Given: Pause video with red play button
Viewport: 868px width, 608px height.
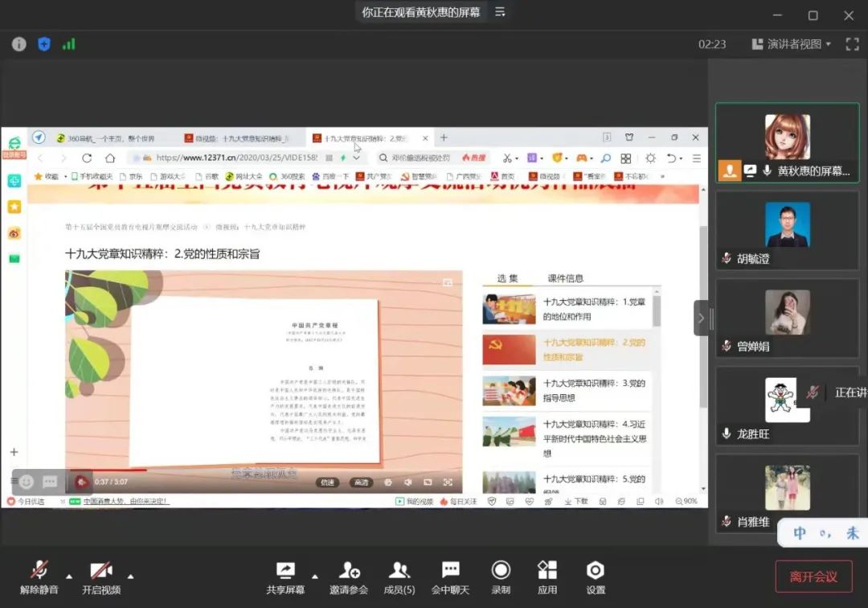Looking at the screenshot, I should pyautogui.click(x=82, y=483).
